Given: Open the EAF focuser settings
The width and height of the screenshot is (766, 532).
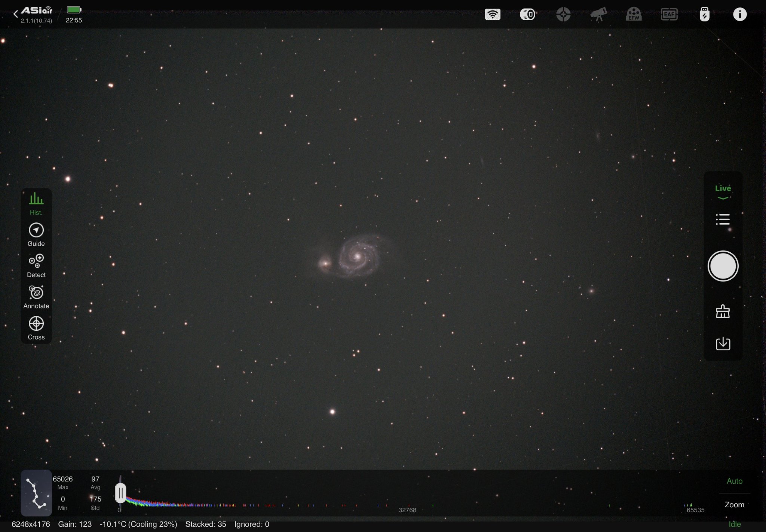Looking at the screenshot, I should (669, 15).
